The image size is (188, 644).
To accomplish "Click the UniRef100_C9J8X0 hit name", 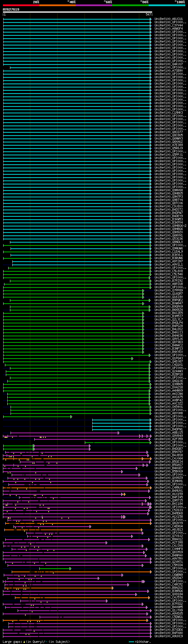I will coord(169,206).
